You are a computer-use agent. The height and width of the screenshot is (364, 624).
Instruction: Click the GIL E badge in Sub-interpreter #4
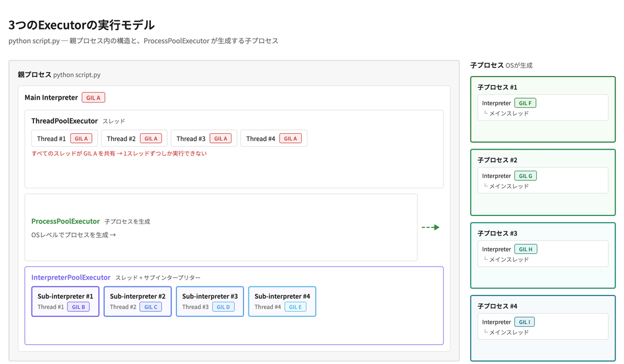pos(295,307)
